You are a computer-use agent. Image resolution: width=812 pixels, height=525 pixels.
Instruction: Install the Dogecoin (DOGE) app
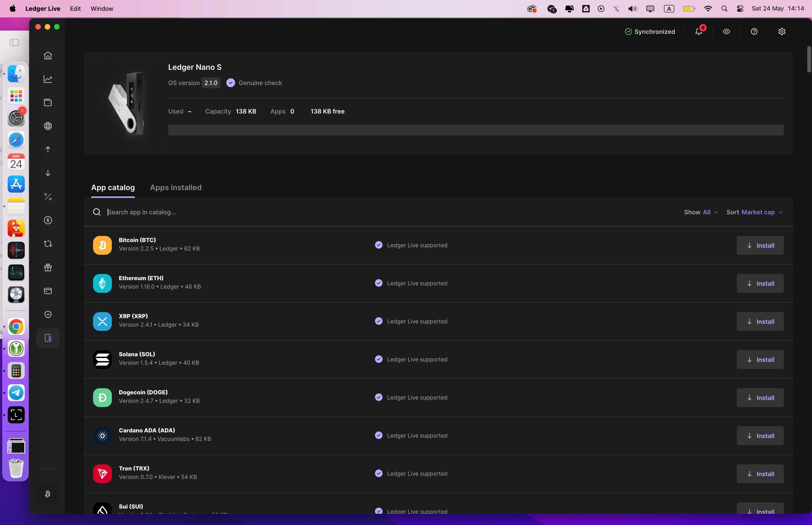point(760,398)
